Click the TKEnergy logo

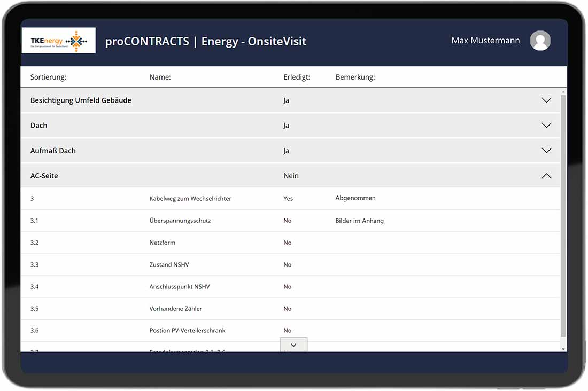coord(59,41)
